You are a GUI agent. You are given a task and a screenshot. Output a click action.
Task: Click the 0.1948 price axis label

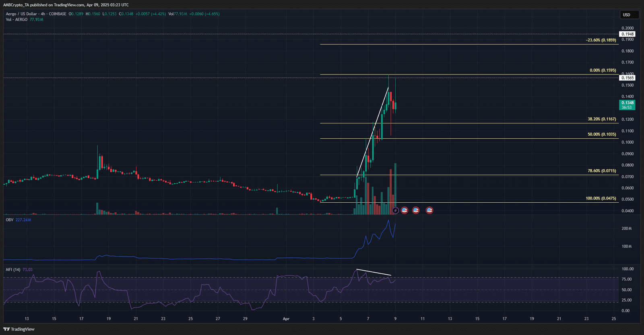(627, 34)
